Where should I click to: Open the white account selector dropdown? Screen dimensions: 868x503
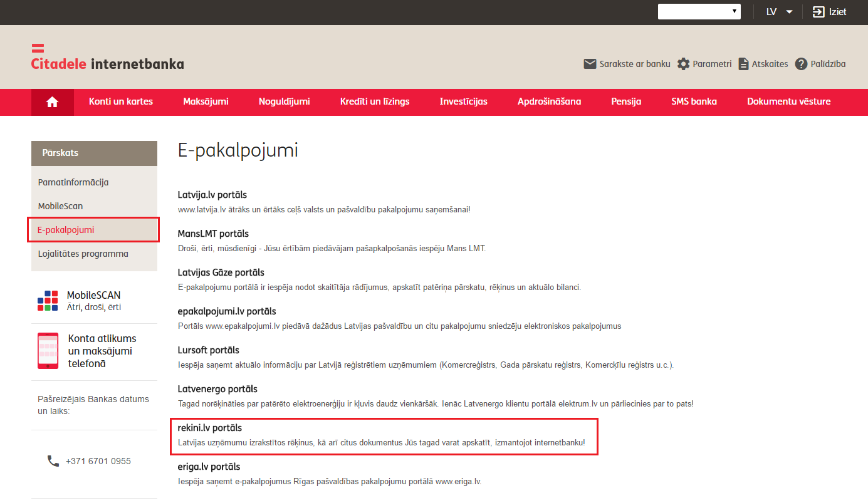click(x=699, y=12)
